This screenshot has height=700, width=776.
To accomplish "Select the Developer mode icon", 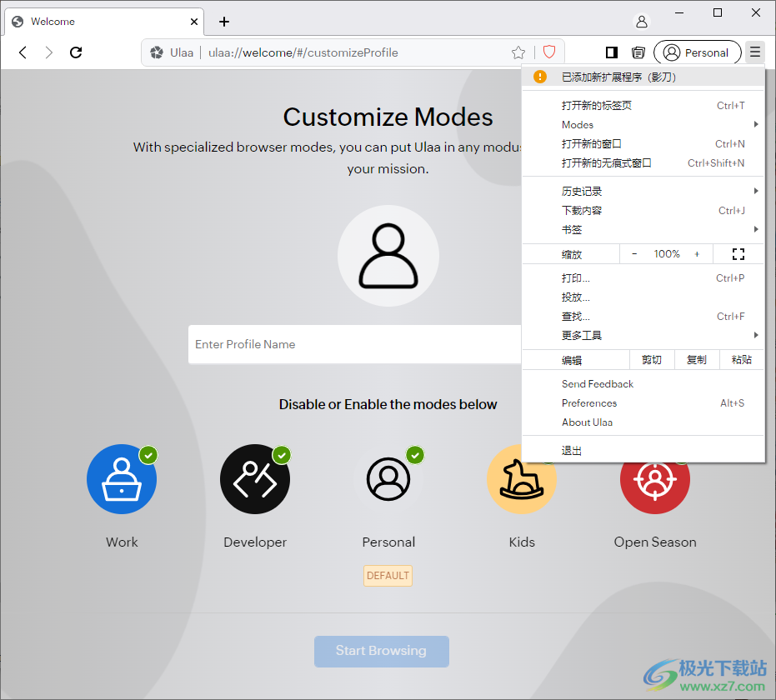I will pyautogui.click(x=255, y=479).
